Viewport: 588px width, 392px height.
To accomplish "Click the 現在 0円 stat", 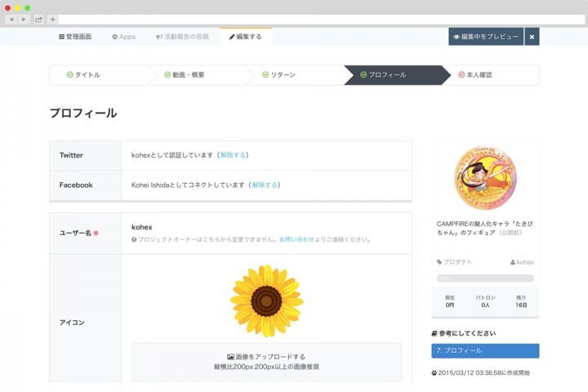I will [450, 301].
